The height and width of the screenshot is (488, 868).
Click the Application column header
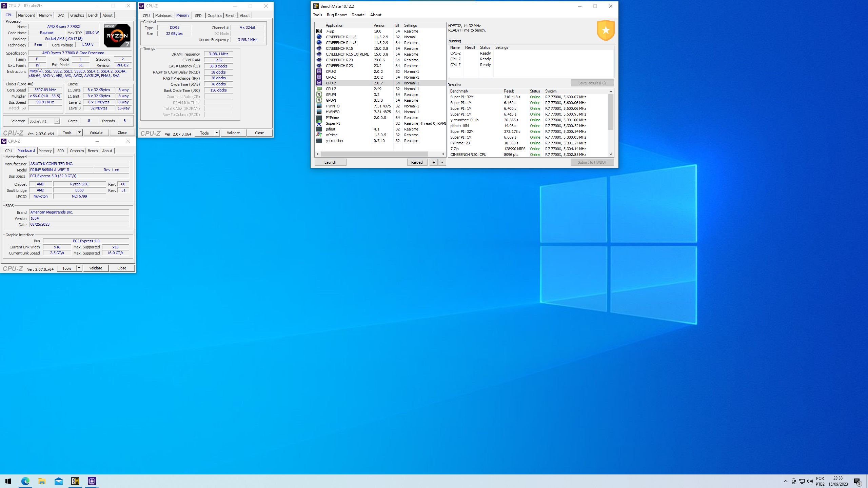pyautogui.click(x=348, y=25)
